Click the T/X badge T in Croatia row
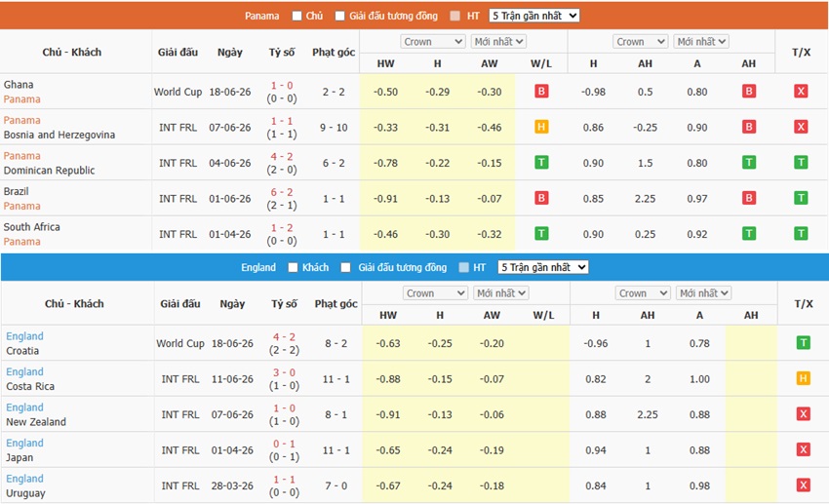Screen dimensions: 829x504 [x=803, y=343]
